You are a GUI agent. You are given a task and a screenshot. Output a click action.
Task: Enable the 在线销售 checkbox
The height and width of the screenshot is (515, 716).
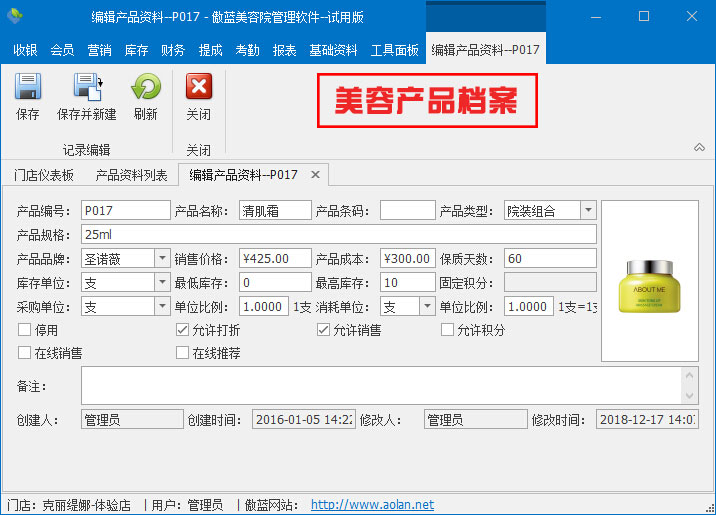[x=25, y=353]
